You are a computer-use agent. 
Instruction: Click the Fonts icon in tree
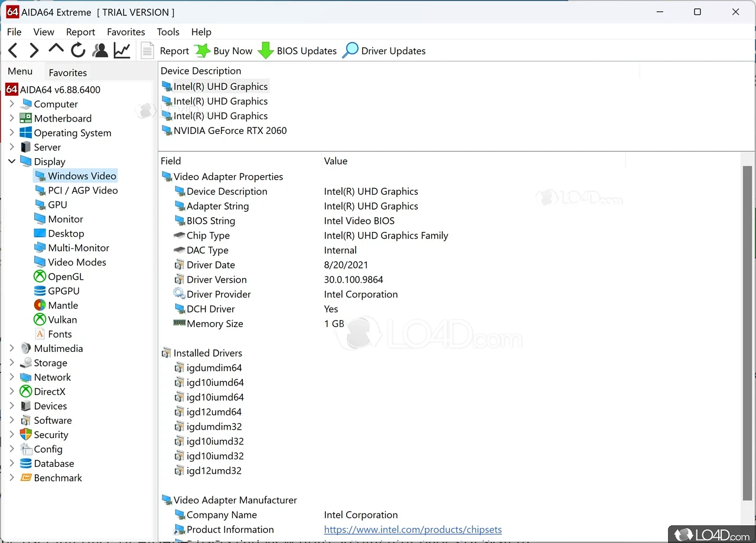(40, 334)
